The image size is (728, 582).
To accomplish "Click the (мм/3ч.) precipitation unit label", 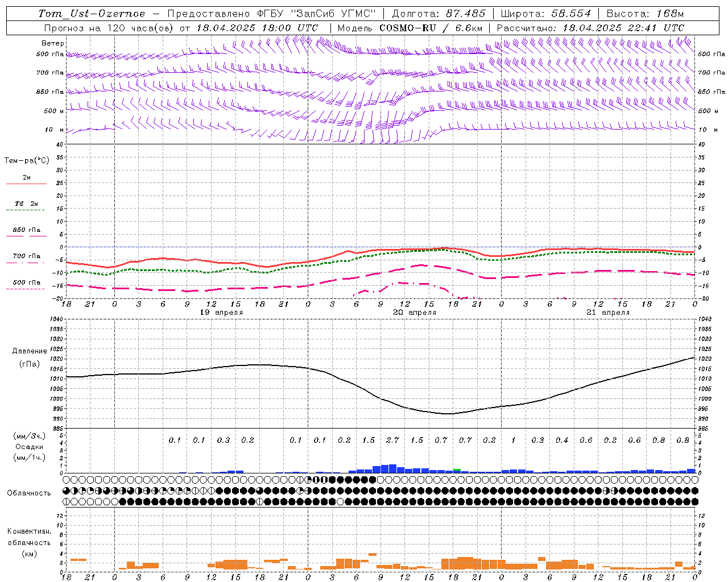I will click(x=30, y=436).
